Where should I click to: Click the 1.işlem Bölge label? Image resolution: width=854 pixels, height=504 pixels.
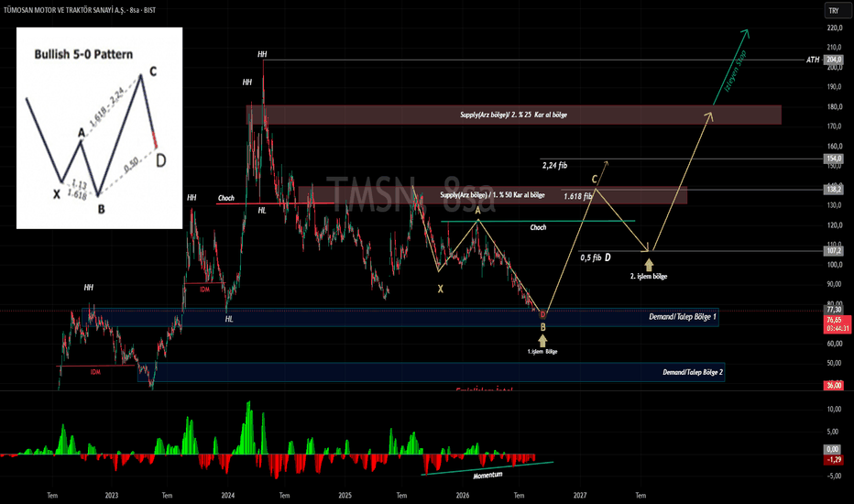click(542, 352)
